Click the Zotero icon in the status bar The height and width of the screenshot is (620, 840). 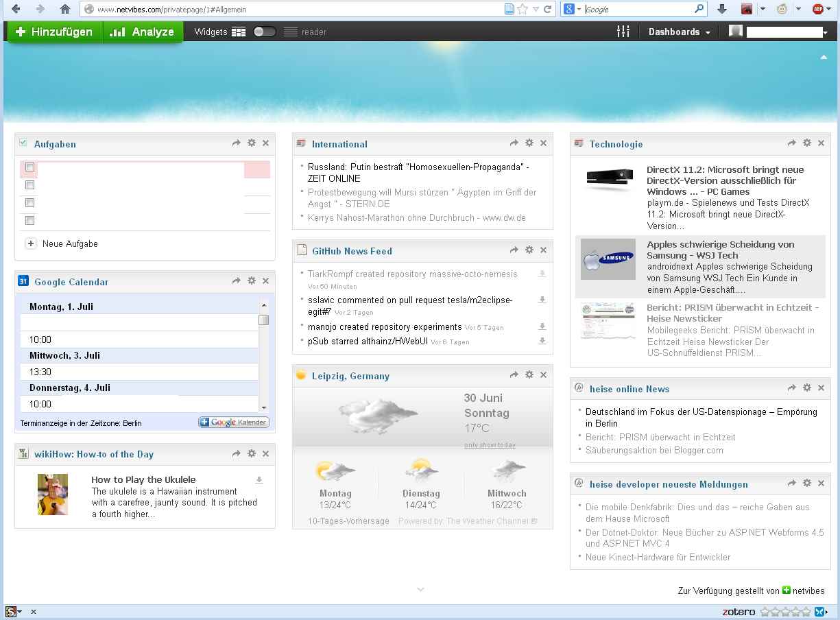(x=738, y=611)
